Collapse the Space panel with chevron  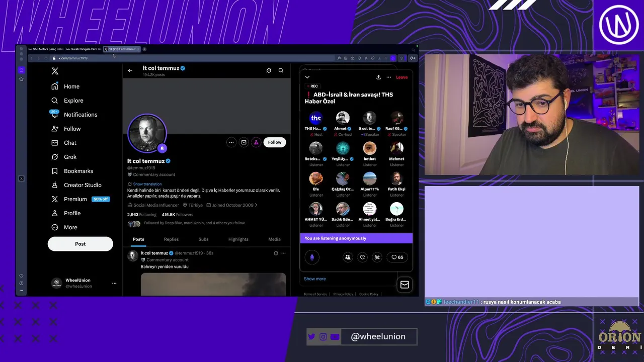click(x=307, y=77)
